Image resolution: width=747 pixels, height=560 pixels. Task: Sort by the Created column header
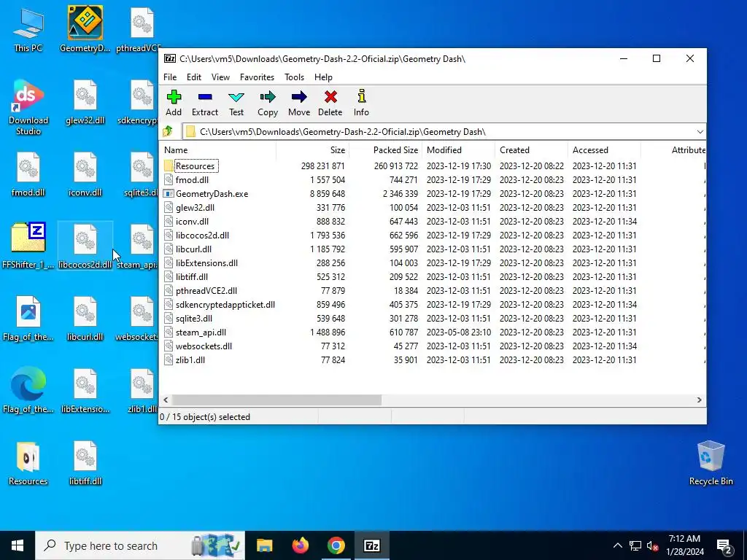531,150
